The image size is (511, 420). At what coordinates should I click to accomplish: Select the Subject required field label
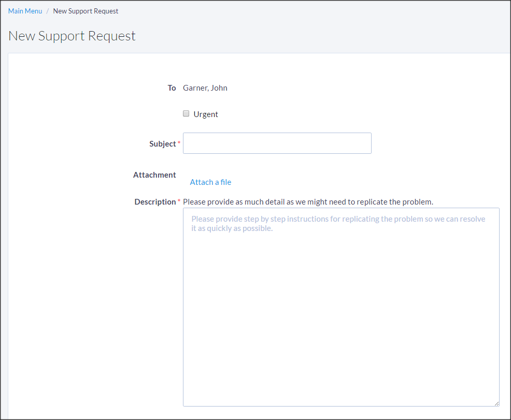[x=163, y=143]
